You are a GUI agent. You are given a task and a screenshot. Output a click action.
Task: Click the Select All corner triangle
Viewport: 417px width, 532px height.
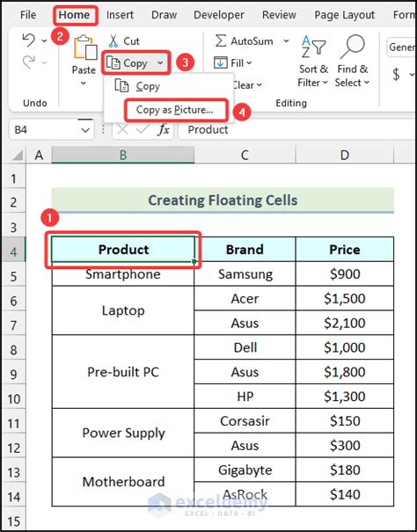17,156
